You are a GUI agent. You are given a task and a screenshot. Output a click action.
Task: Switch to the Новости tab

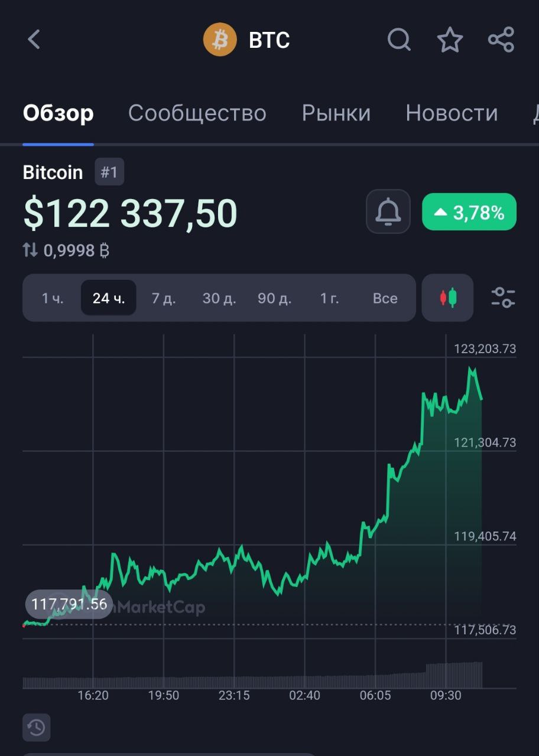tap(452, 113)
